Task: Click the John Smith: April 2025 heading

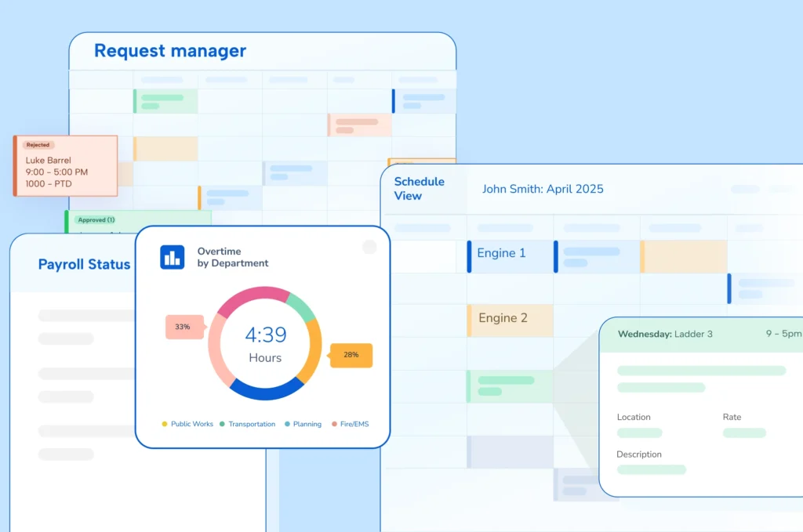Action: [543, 189]
